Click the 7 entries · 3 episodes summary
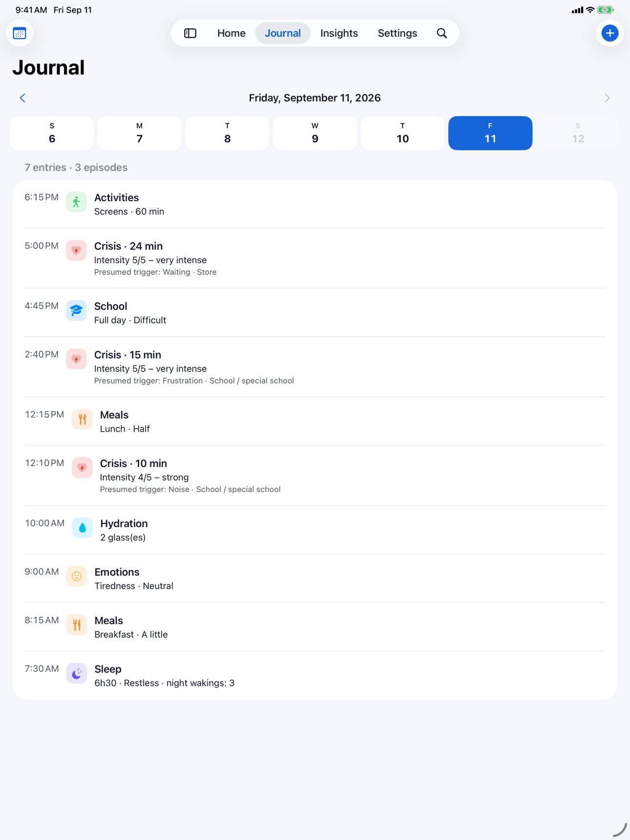630x840 pixels. click(76, 168)
